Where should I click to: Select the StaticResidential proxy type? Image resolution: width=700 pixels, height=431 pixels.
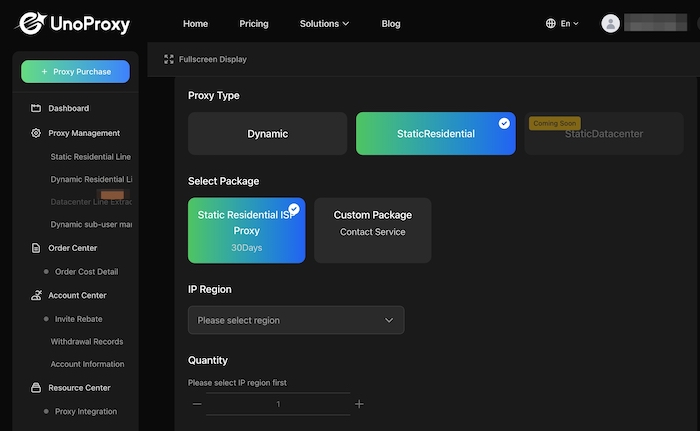(x=435, y=134)
